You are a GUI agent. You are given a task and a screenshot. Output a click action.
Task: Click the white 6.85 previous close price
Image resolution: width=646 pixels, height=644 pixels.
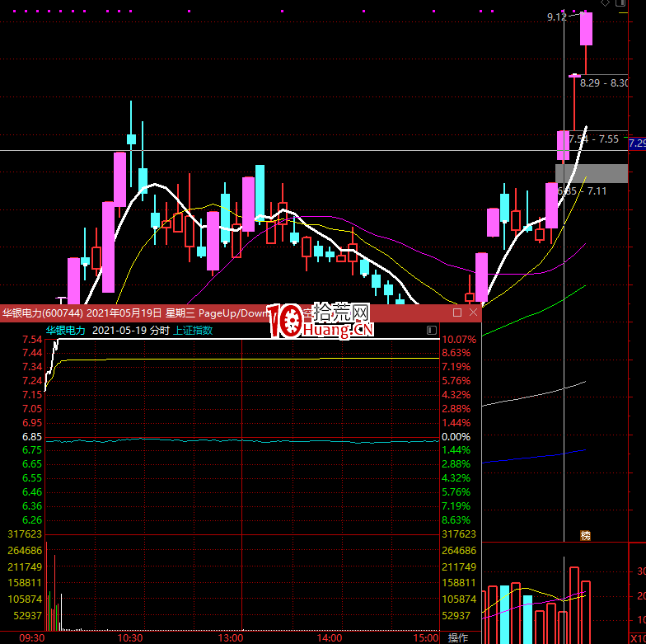click(32, 437)
